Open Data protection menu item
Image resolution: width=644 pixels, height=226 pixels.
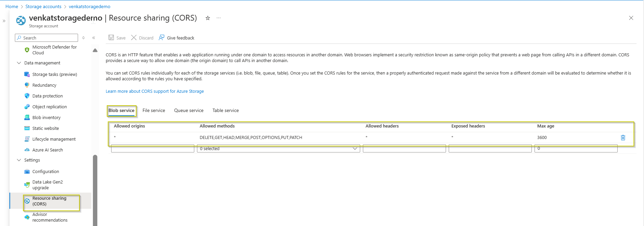click(x=48, y=96)
